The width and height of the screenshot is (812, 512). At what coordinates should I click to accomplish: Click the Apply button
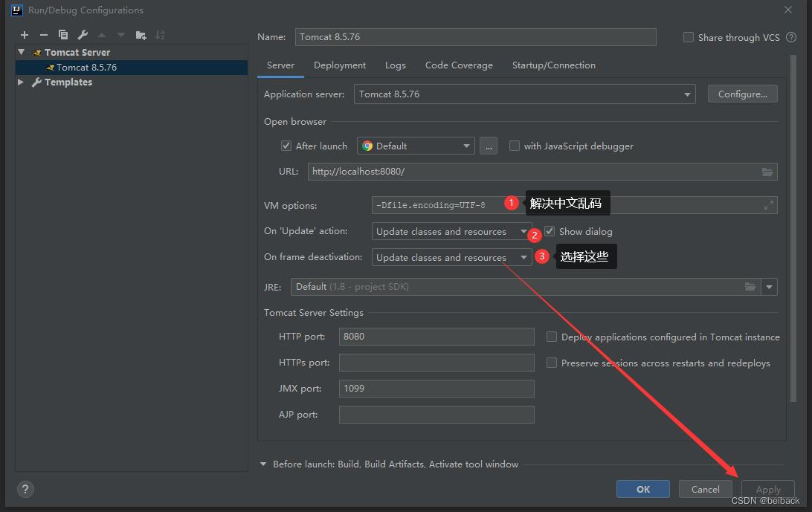(768, 489)
